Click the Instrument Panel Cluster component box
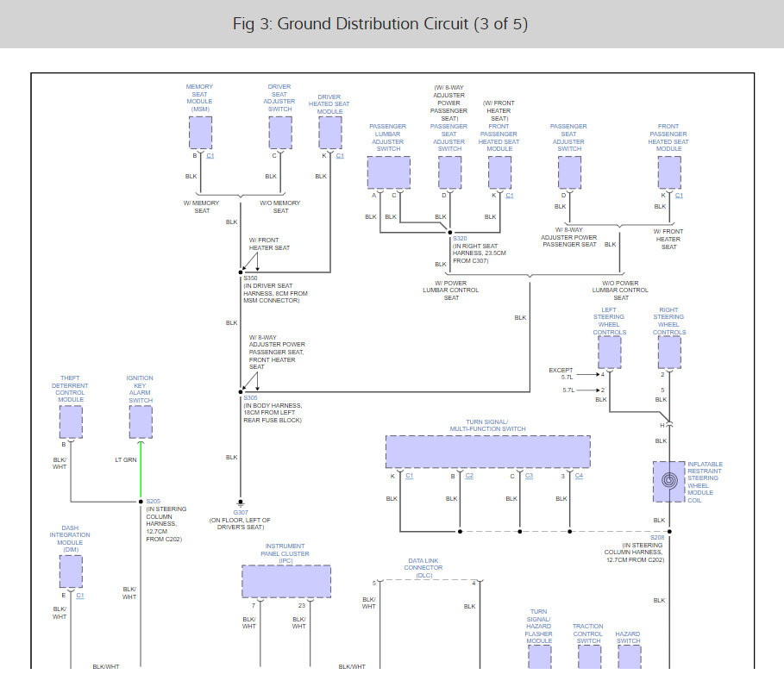This screenshot has width=784, height=693. pyautogui.click(x=286, y=582)
